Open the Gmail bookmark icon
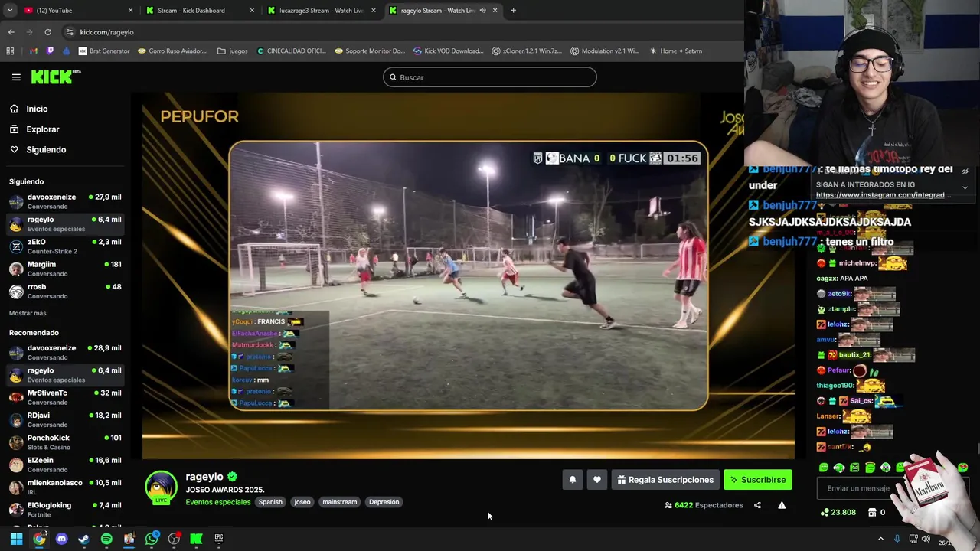The height and width of the screenshot is (551, 980). [34, 51]
